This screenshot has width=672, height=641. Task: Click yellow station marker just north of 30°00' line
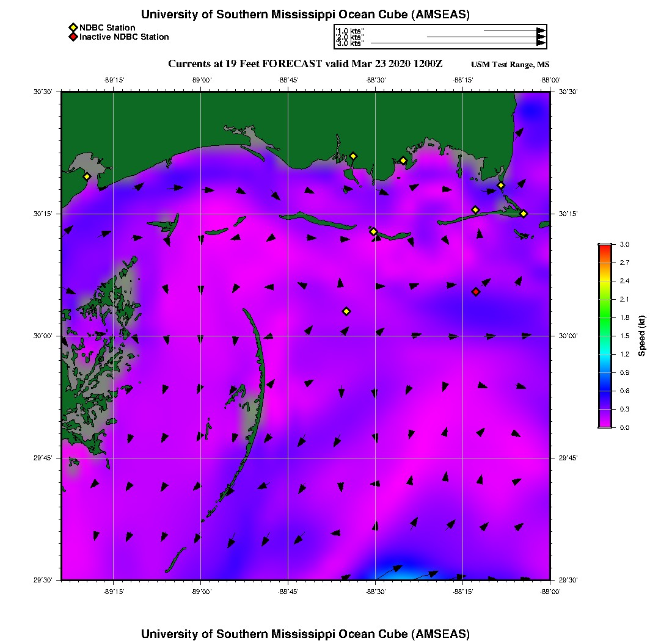pyautogui.click(x=346, y=311)
